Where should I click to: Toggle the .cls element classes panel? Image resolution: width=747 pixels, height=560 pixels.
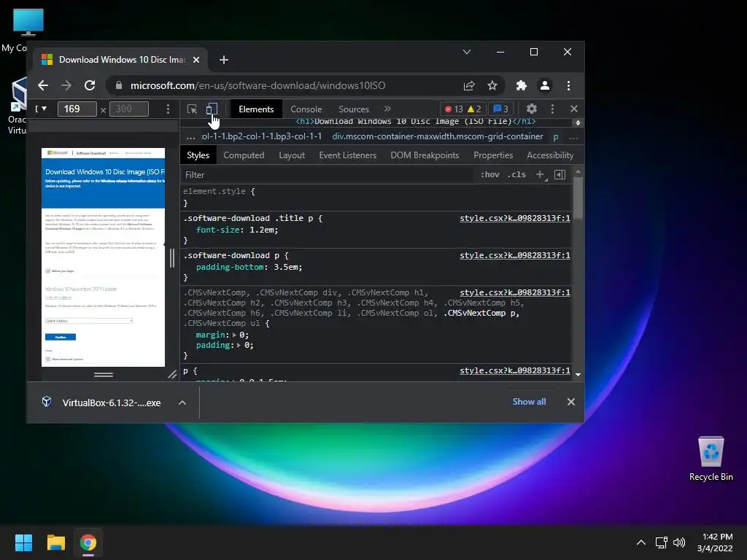click(516, 175)
